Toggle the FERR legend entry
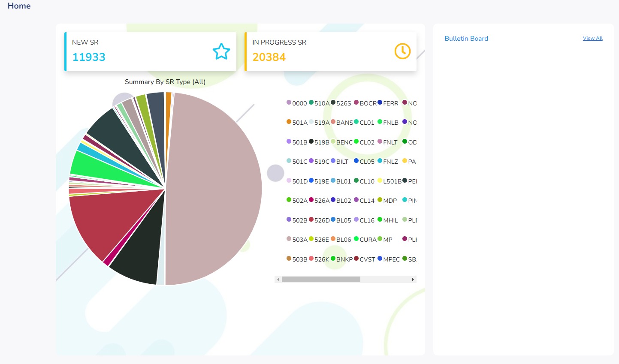The image size is (619, 364). 388,103
